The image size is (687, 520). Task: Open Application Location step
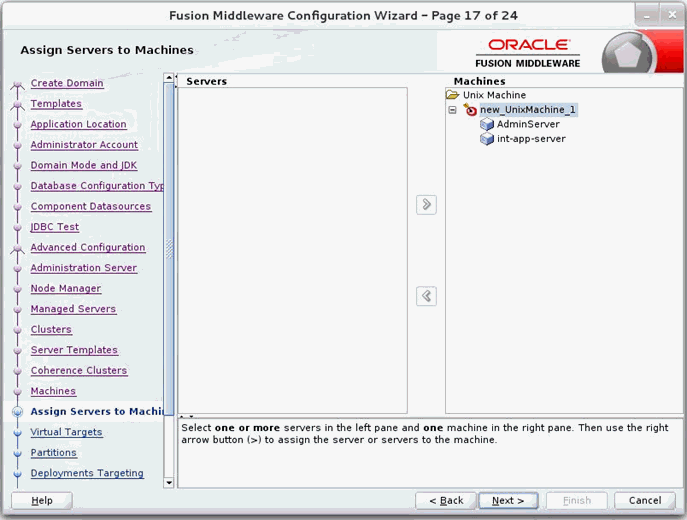(x=78, y=124)
